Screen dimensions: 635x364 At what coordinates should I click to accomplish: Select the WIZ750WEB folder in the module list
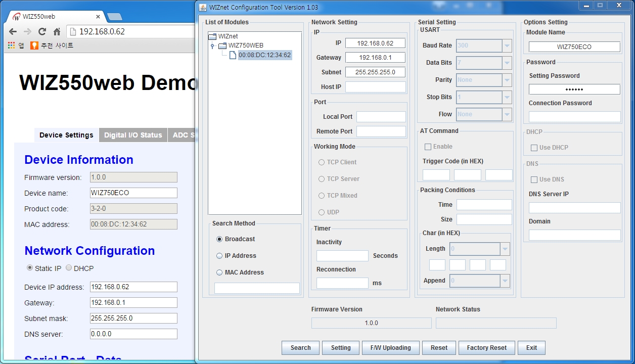coord(241,45)
